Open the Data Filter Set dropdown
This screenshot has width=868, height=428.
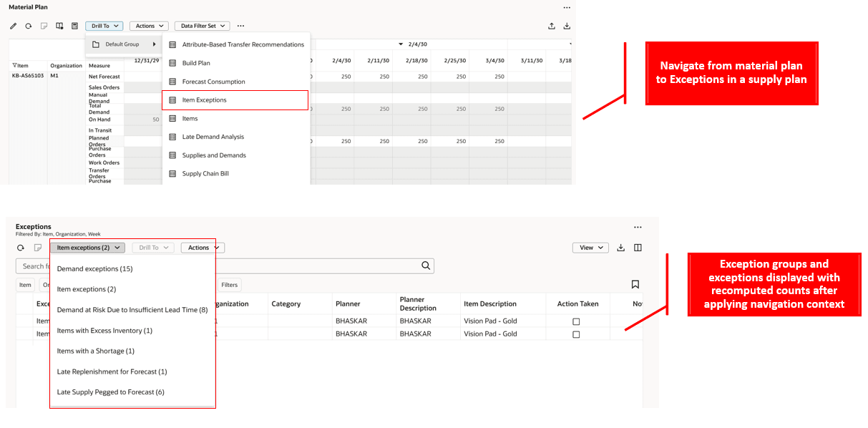coord(202,26)
